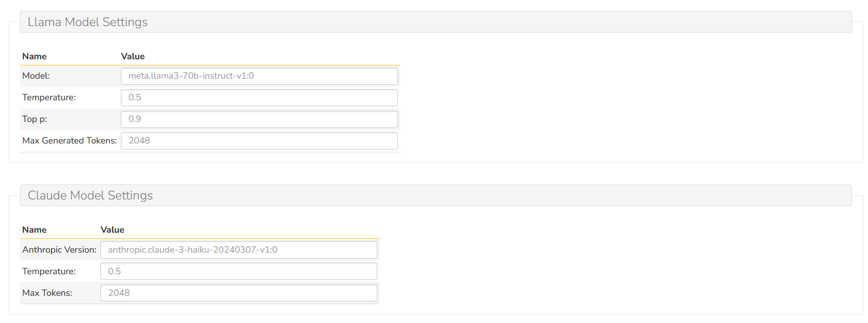The width and height of the screenshot is (868, 323).
Task: Click the Anthropic Version input field
Action: (238, 250)
